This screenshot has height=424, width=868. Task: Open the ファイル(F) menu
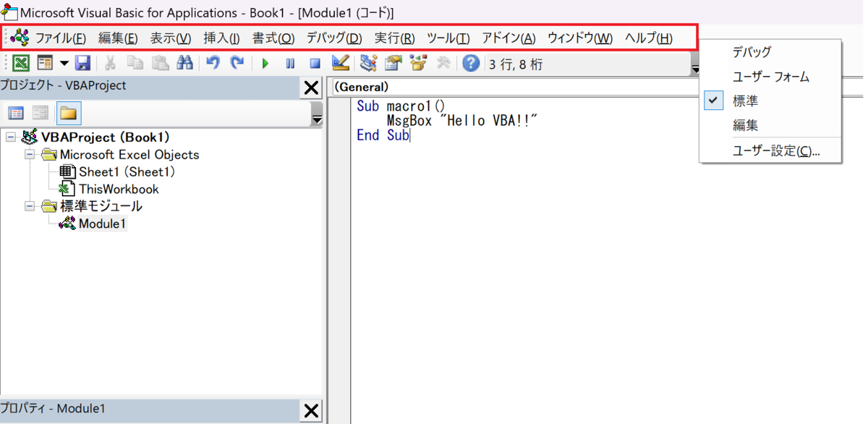click(61, 38)
